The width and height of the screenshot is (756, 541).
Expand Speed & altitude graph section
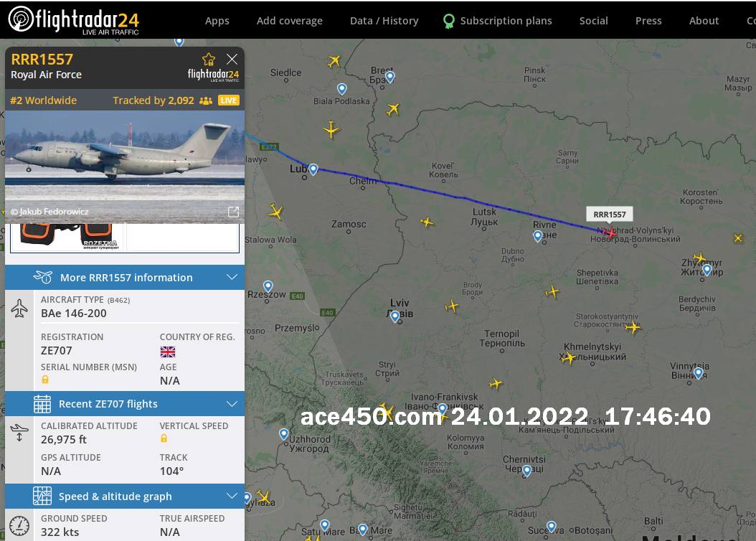coord(125,497)
